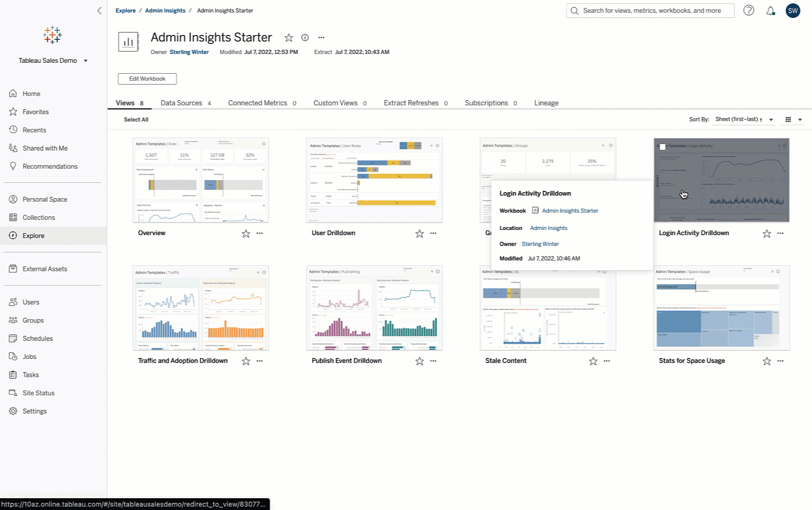
Task: Open Site Status in sidebar
Action: click(53, 393)
